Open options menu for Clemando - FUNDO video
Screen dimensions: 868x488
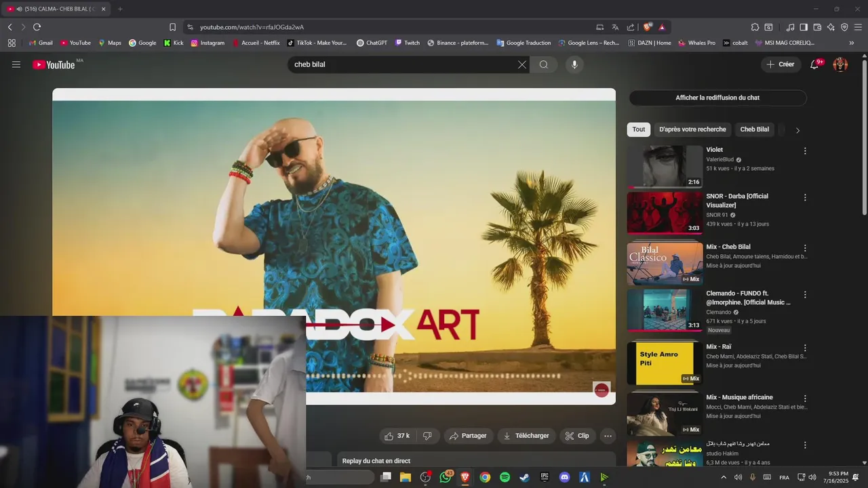coord(805,295)
